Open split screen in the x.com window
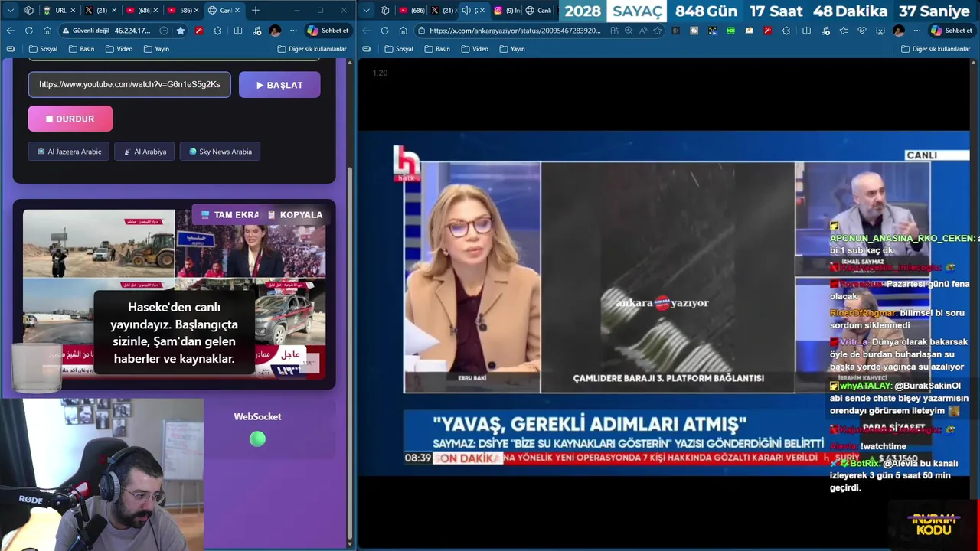 click(x=806, y=31)
